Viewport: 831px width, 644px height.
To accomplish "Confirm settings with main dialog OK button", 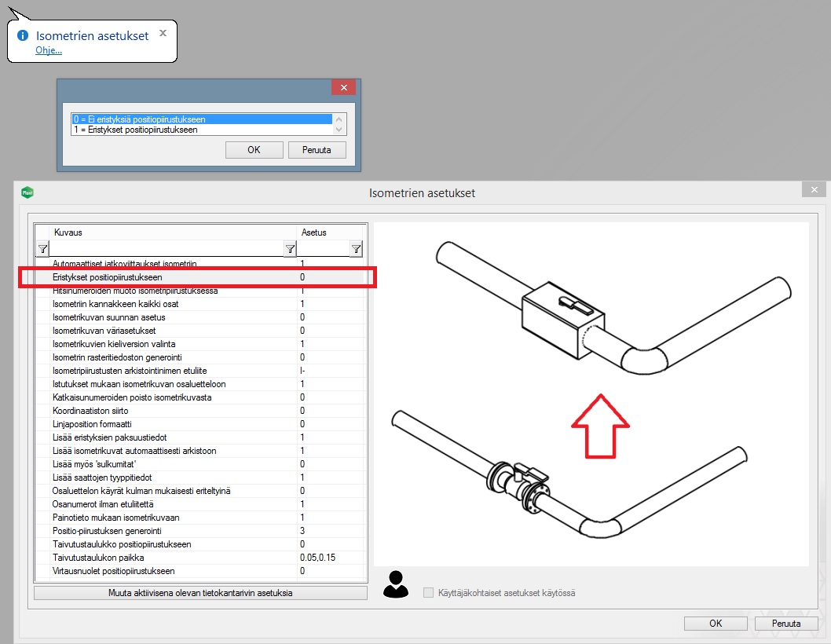I will tap(716, 624).
